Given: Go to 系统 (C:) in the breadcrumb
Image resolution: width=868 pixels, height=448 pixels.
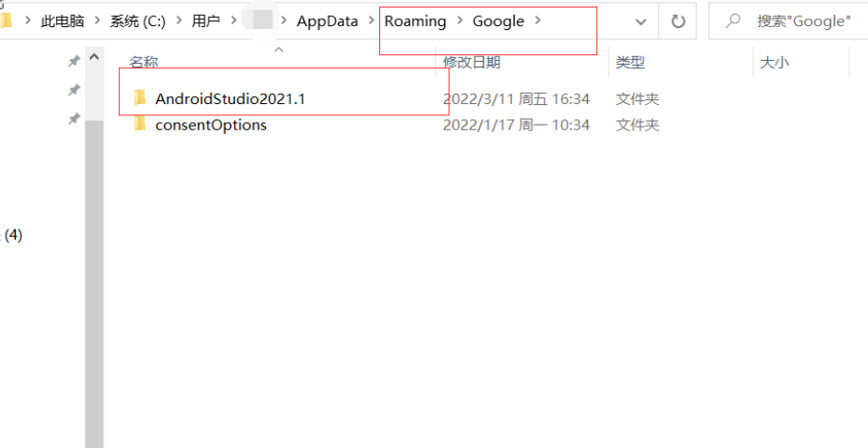Looking at the screenshot, I should click(x=138, y=21).
